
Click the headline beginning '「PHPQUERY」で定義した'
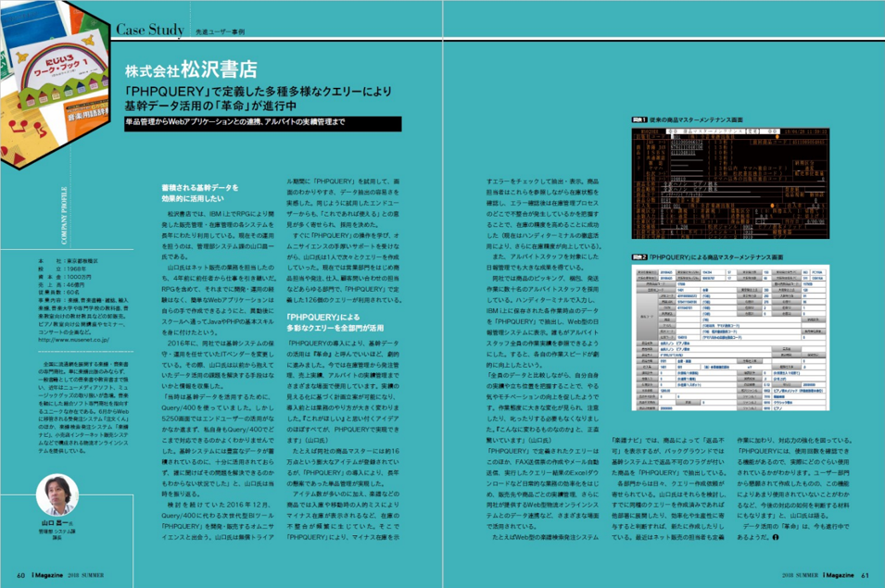pos(258,98)
